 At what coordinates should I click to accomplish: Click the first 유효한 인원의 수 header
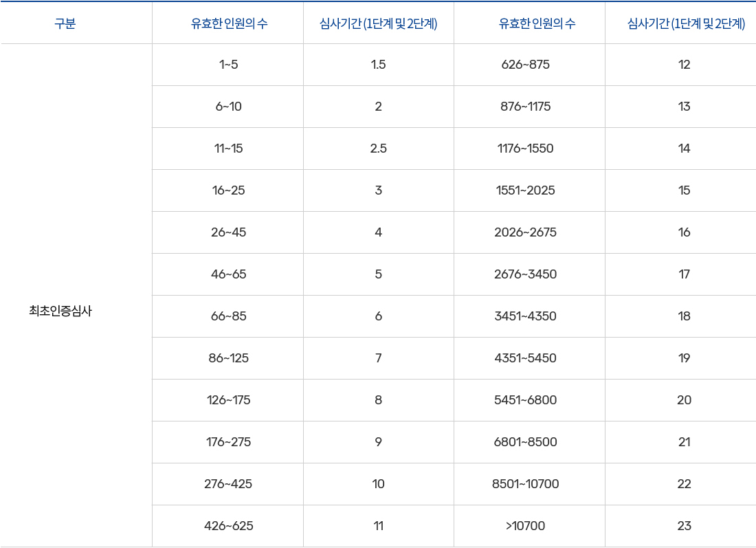click(229, 23)
